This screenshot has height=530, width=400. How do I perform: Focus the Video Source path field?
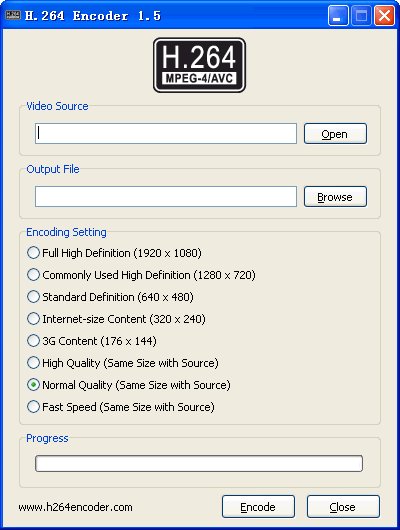[x=166, y=134]
